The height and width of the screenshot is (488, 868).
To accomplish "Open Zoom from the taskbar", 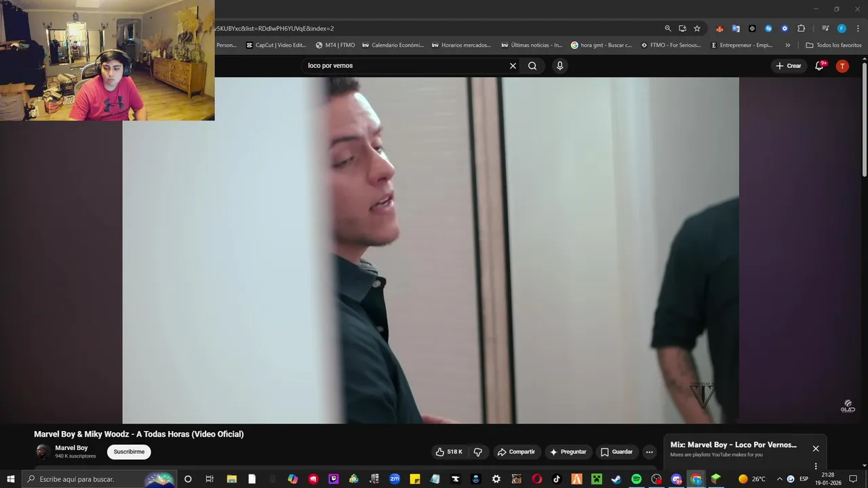I will click(x=394, y=479).
